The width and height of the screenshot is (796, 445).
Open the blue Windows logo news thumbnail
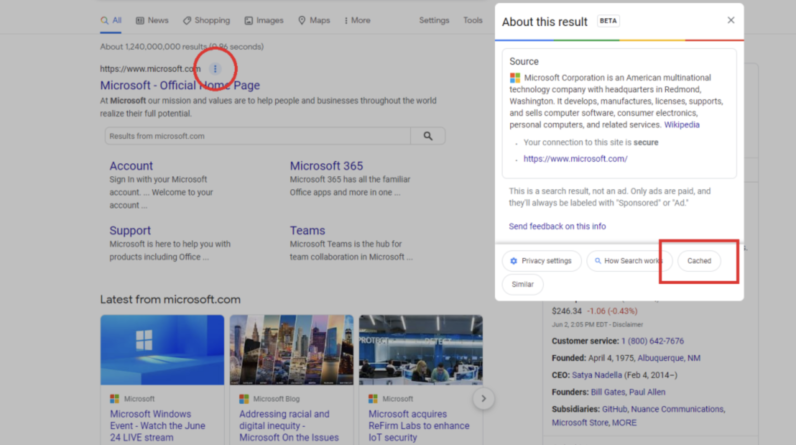pyautogui.click(x=162, y=350)
